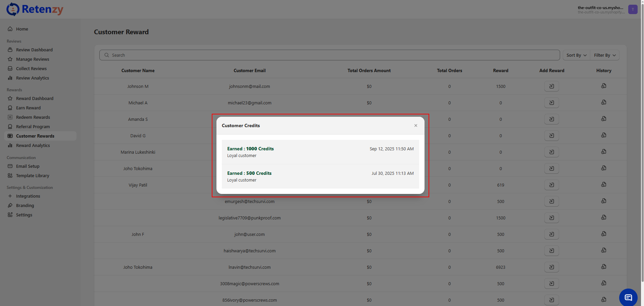Navigate to Referral Program
Screen dimensions: 644x306
33,127
